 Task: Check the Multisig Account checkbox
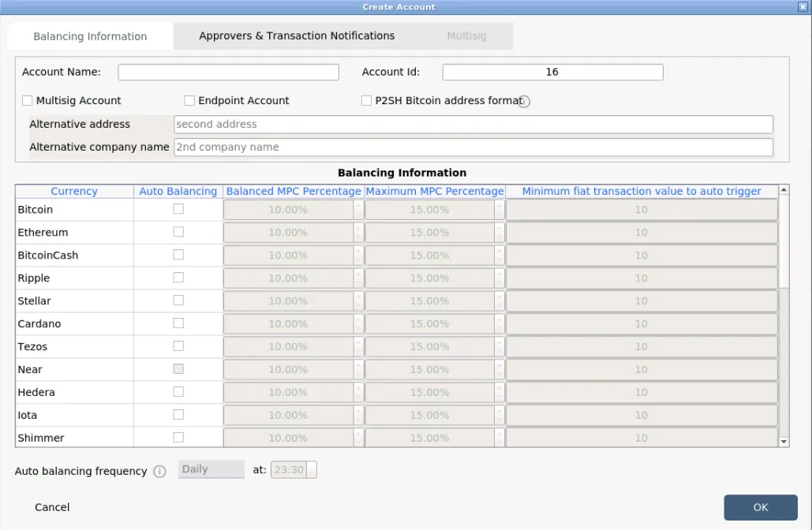pyautogui.click(x=28, y=100)
